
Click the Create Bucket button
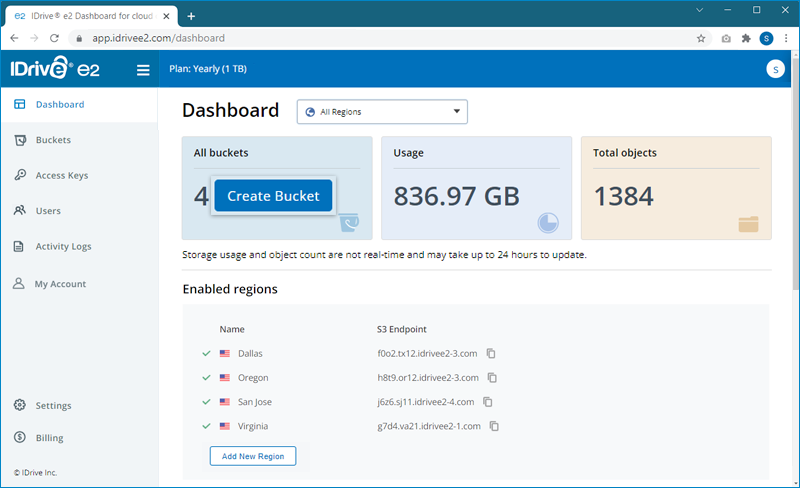click(273, 196)
